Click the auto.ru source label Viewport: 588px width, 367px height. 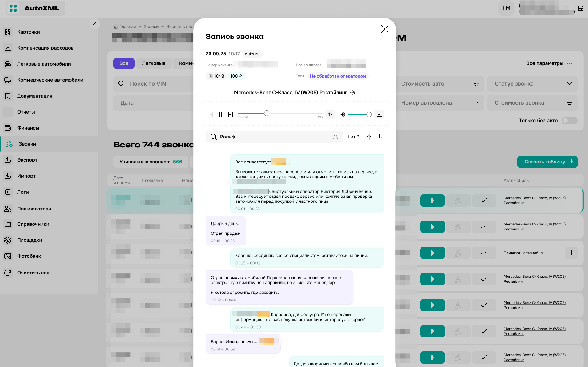click(x=252, y=54)
